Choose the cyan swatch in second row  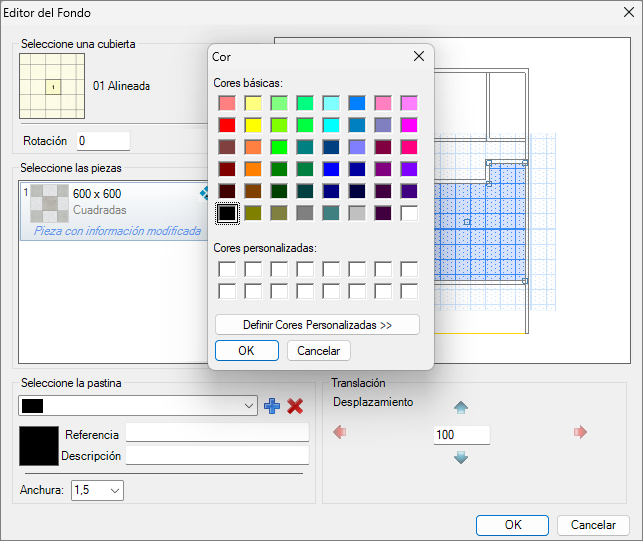331,125
